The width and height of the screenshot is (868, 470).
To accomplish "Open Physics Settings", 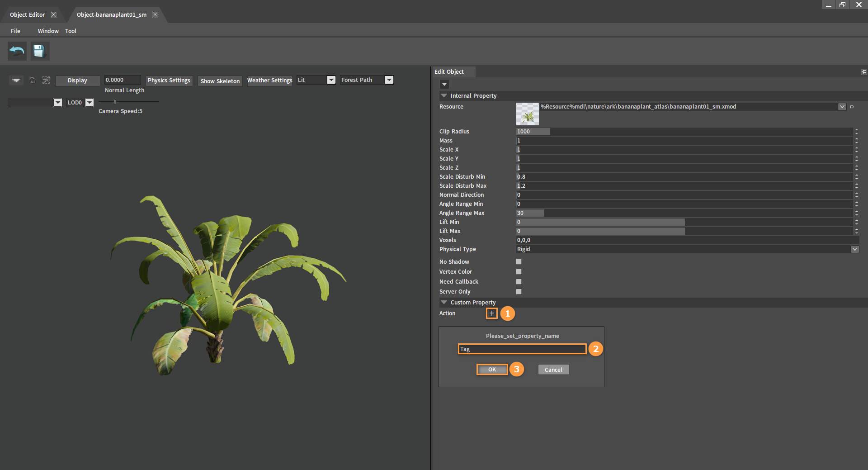I will (169, 81).
